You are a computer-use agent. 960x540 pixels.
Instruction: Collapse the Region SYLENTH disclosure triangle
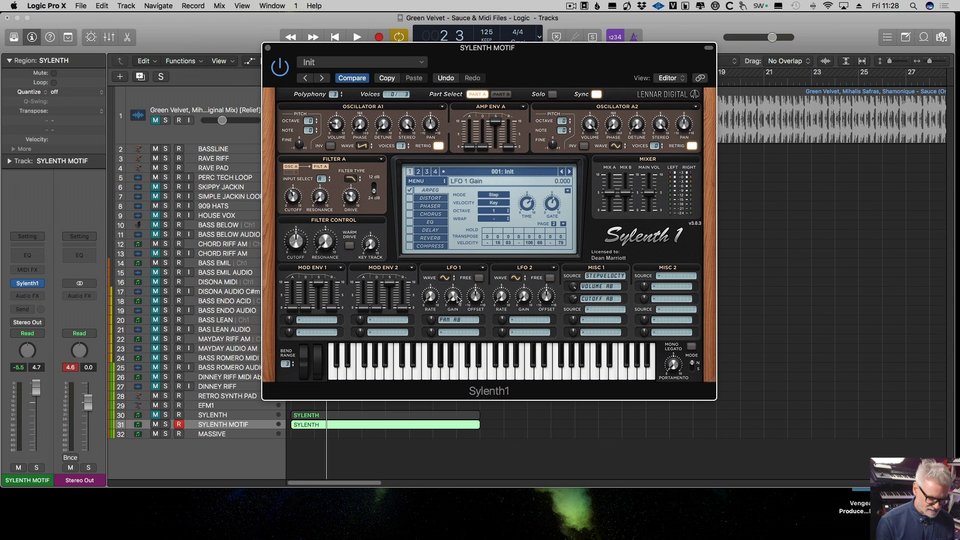[9, 61]
